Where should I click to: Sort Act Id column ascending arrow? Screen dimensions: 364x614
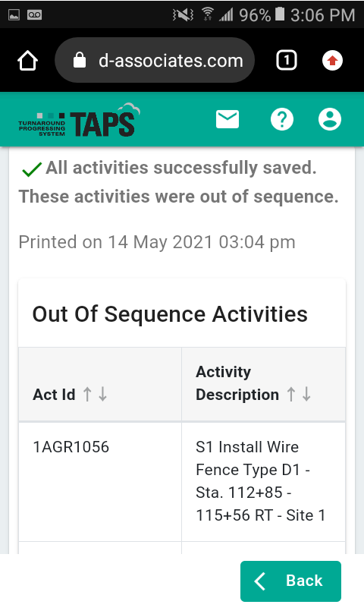tap(87, 395)
